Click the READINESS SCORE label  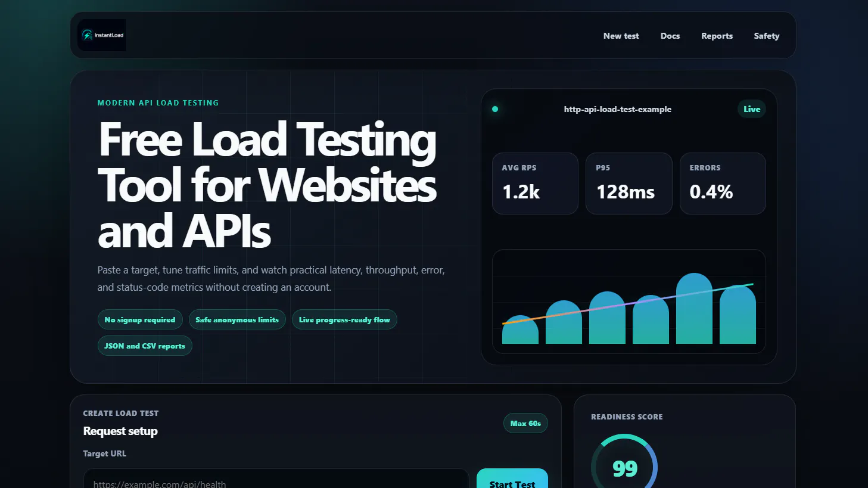[627, 417]
